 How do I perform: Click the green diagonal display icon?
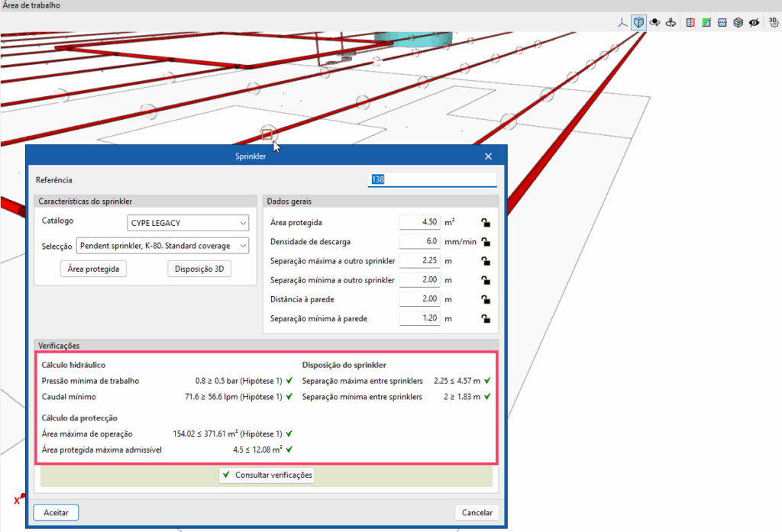point(706,22)
